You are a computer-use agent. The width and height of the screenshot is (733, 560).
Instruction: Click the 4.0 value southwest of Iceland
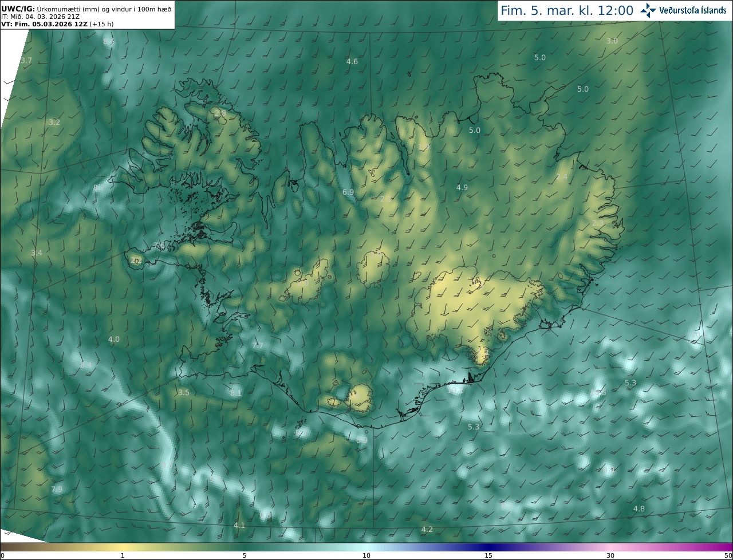(x=114, y=339)
